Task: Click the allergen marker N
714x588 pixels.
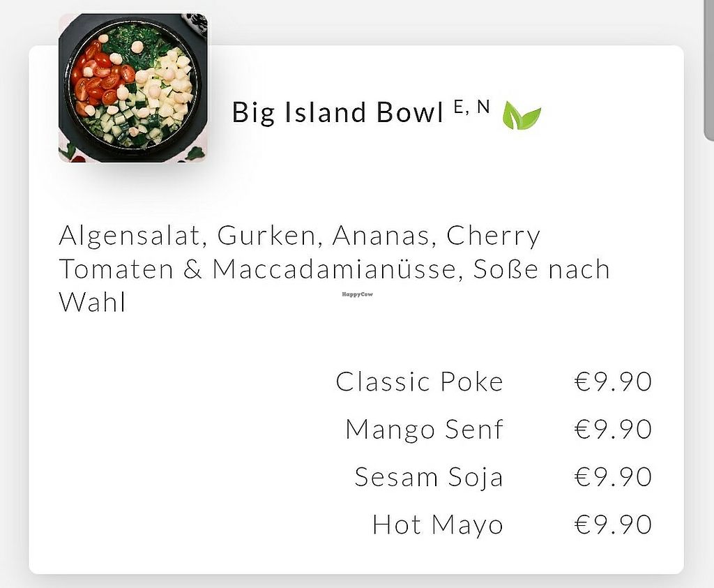Action: [x=483, y=107]
